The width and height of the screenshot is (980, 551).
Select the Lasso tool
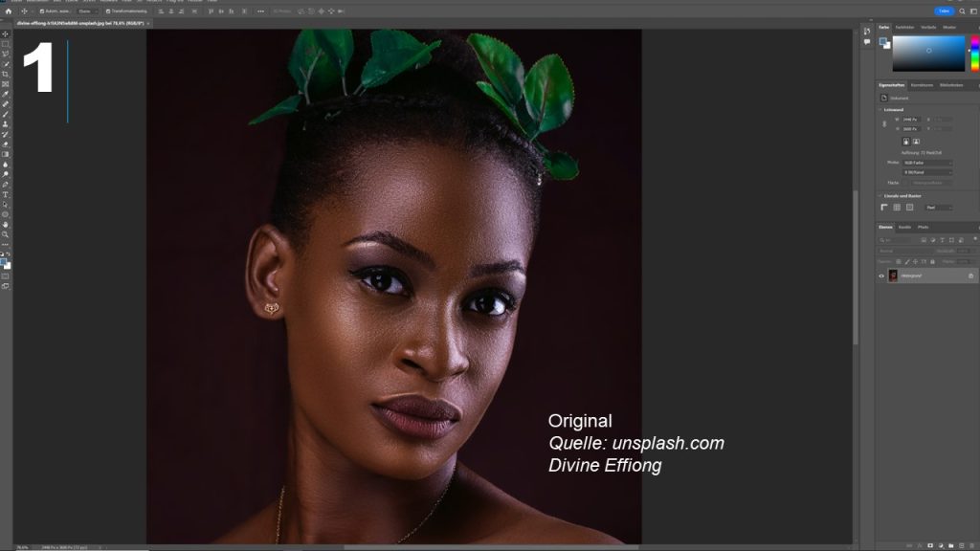tap(6, 54)
